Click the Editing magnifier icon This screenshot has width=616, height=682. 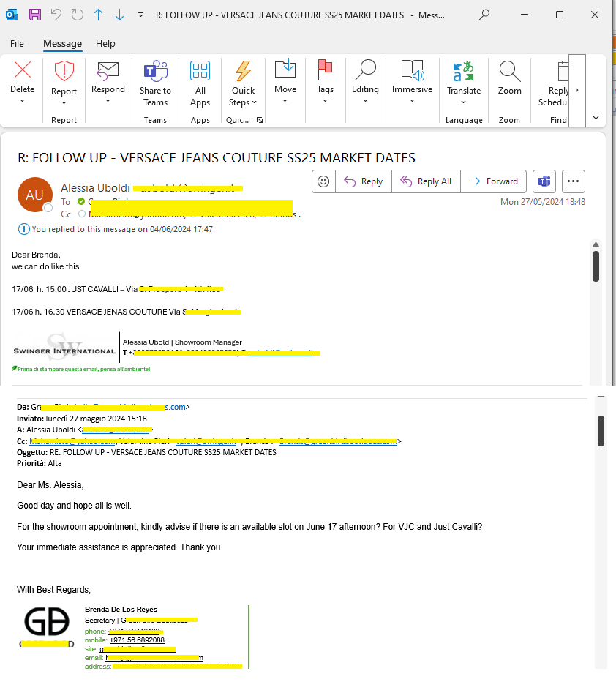[x=365, y=70]
